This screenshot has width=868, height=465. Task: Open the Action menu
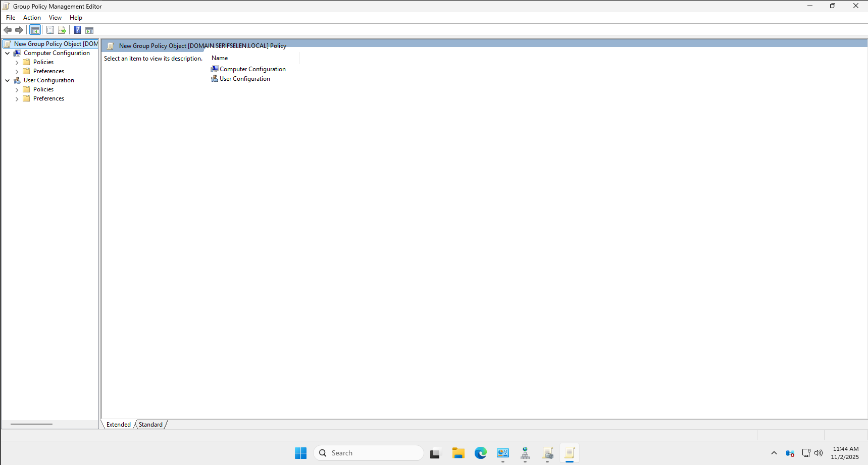click(x=32, y=18)
